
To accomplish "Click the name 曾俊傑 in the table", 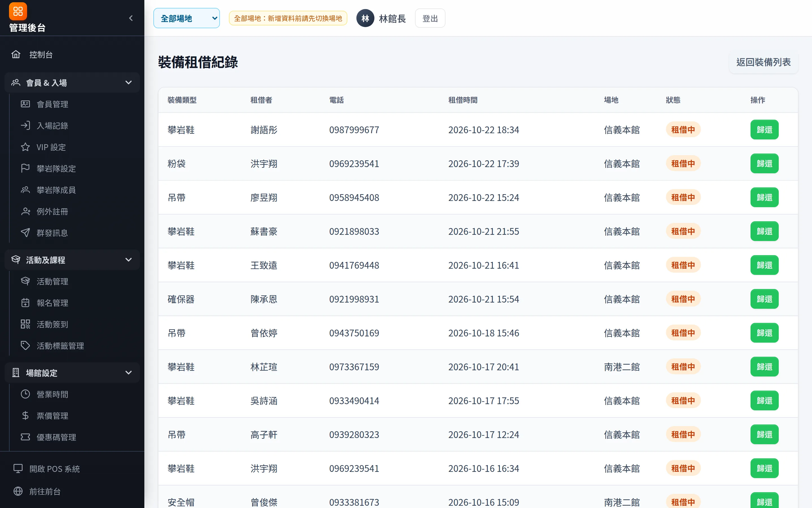I will [264, 502].
